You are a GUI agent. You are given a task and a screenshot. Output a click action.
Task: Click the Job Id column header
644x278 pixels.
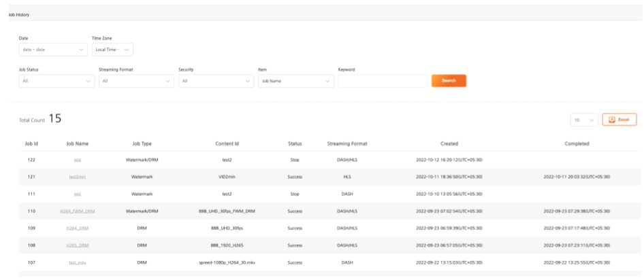coord(31,143)
